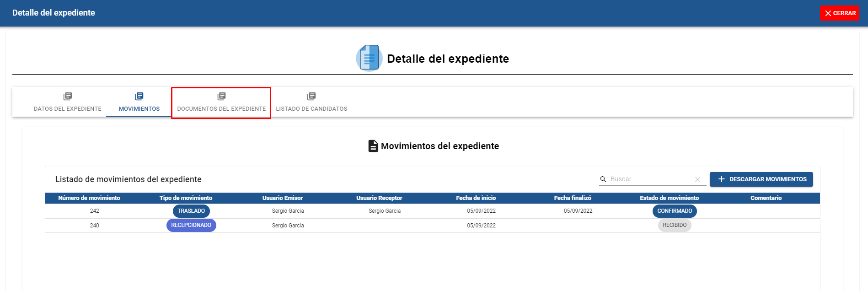Click the Movimientos tab icon
This screenshot has width=868, height=291.
point(139,96)
